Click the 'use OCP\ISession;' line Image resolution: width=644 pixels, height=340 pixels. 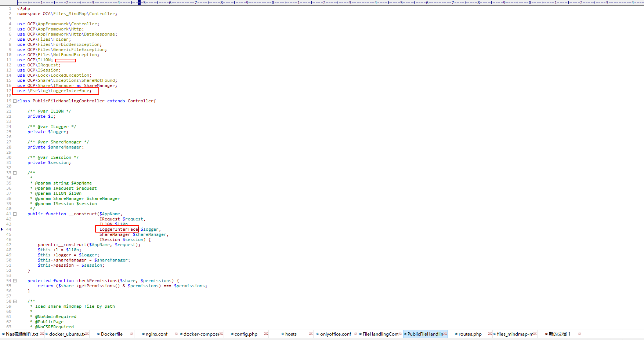pos(39,70)
